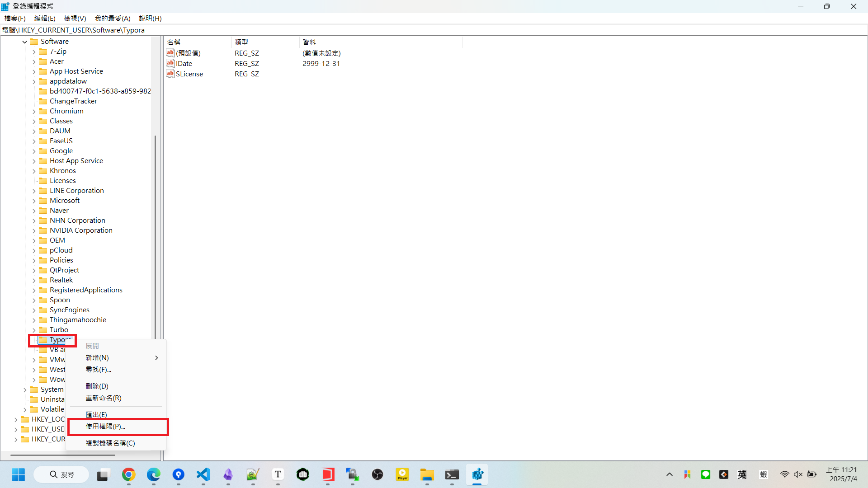
Task: Select the 2999-12-31 data cell
Action: coord(321,64)
